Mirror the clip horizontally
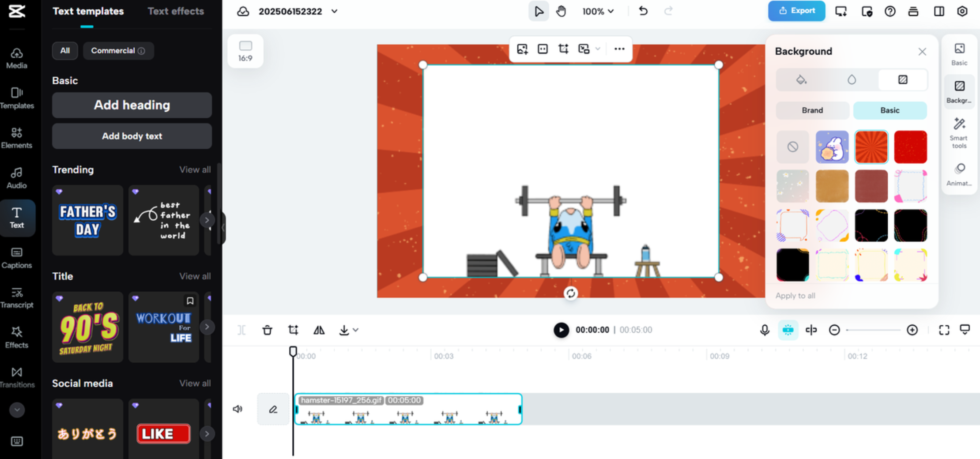 click(x=319, y=330)
